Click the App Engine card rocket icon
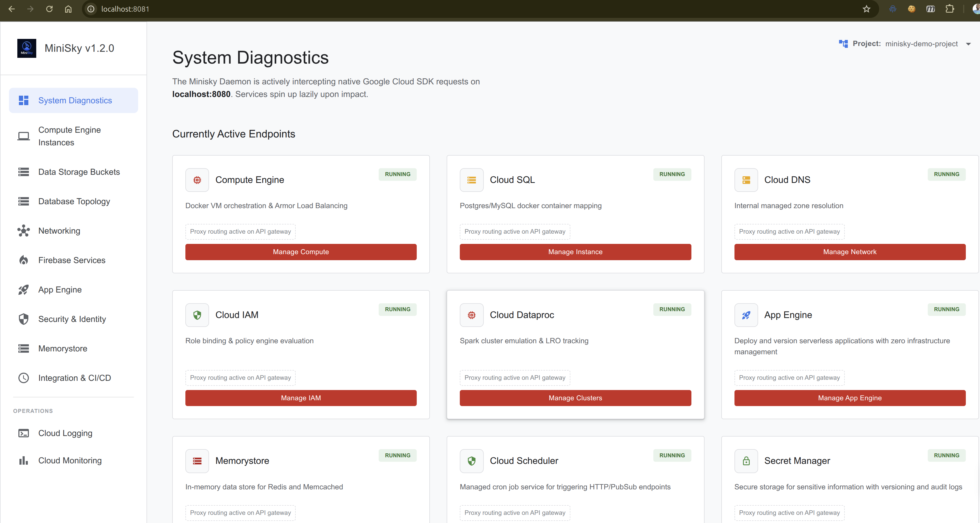 pos(746,315)
